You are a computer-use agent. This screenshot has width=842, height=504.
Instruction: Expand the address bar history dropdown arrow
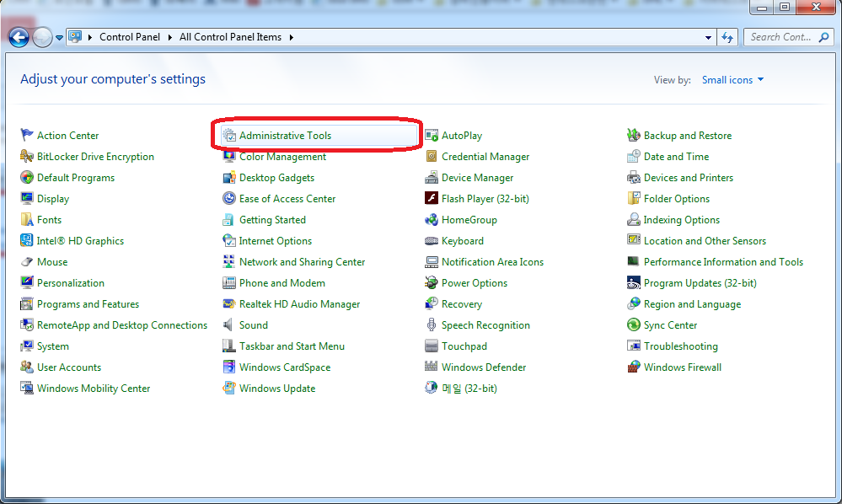(x=708, y=38)
